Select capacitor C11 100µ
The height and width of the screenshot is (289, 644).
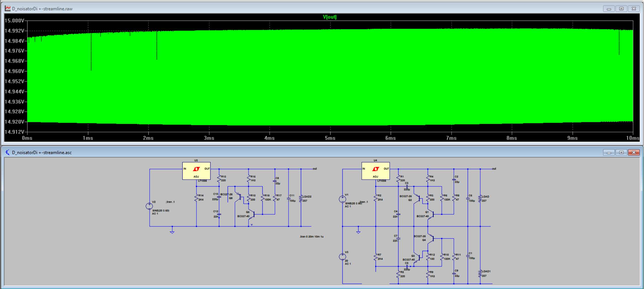(x=289, y=198)
